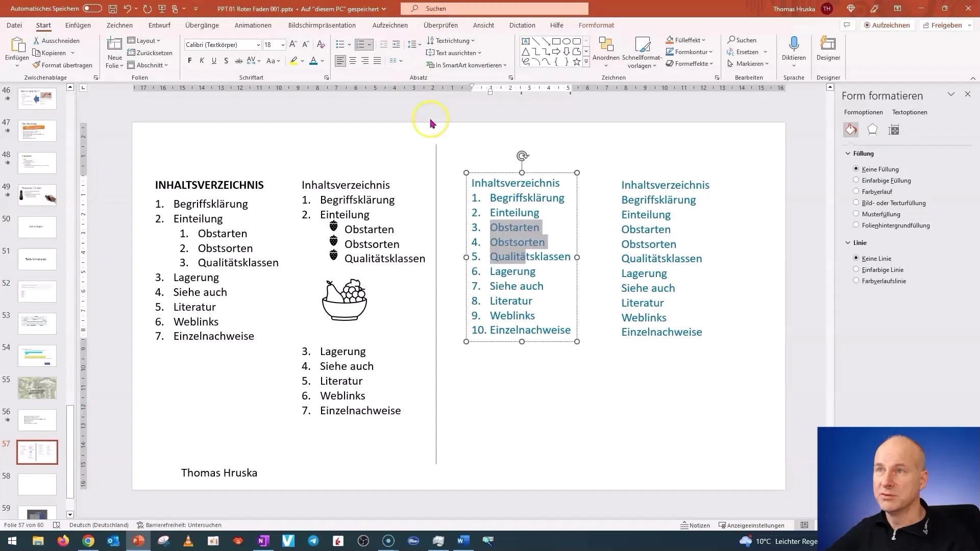Select the Keine Füllung radio button
The height and width of the screenshot is (551, 980).
856,169
